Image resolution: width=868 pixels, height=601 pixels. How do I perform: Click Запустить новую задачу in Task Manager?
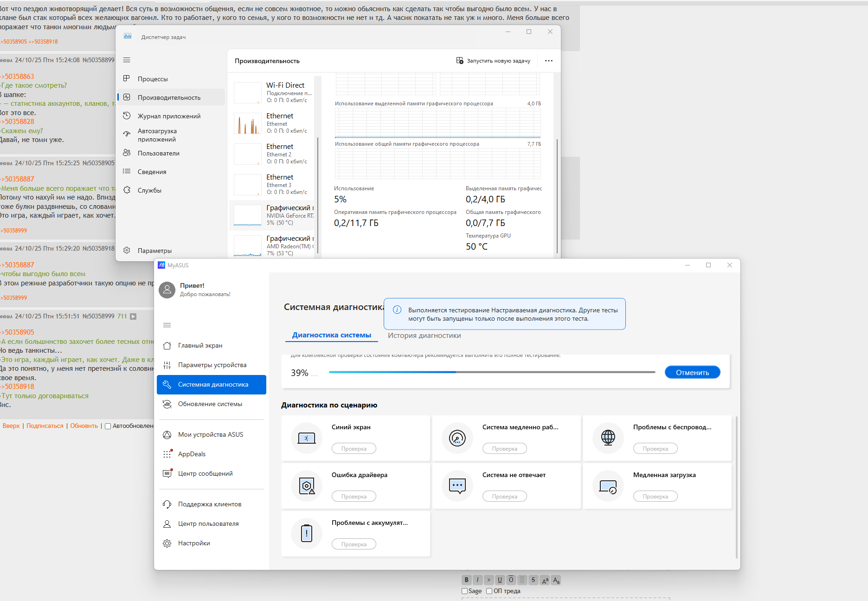(x=494, y=61)
